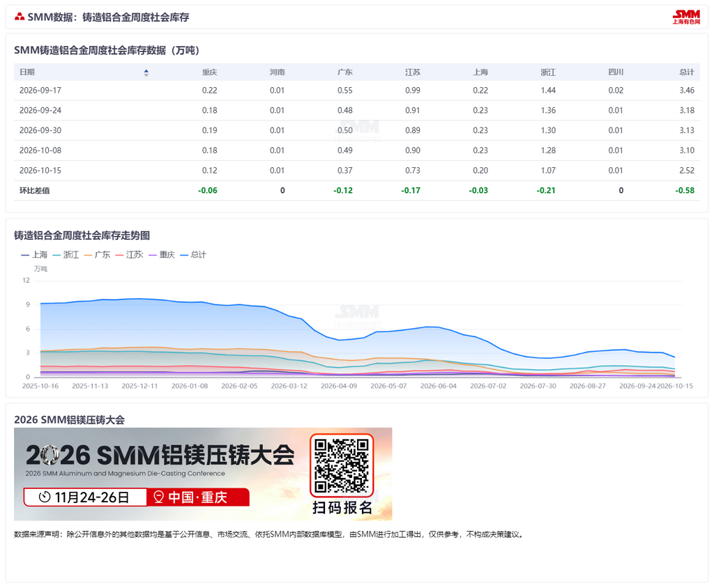
Task: Select the 2026-09-17 date row
Action: [x=357, y=90]
